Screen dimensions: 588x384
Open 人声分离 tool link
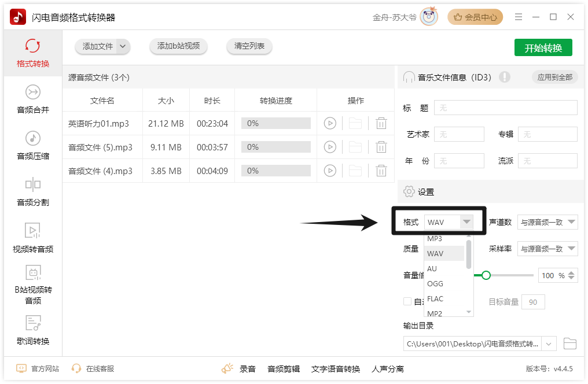coord(387,369)
